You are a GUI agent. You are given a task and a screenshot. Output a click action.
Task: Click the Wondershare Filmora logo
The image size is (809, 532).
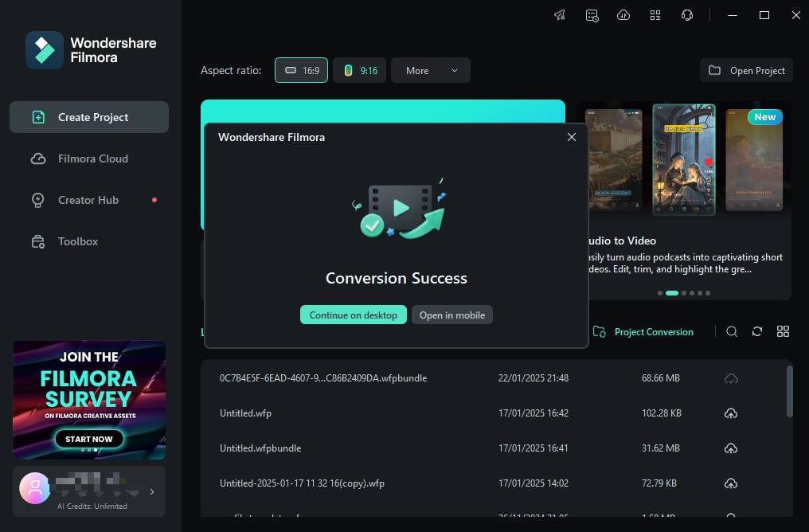click(92, 50)
